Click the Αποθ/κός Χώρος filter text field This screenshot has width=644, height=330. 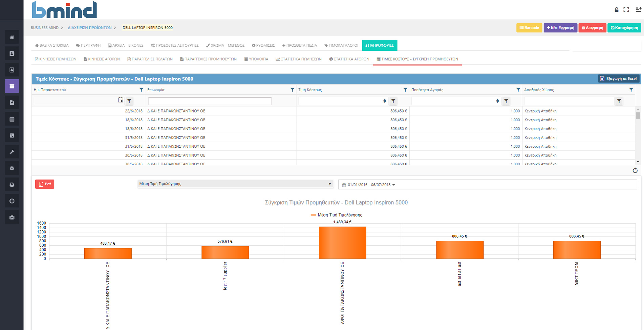(569, 101)
